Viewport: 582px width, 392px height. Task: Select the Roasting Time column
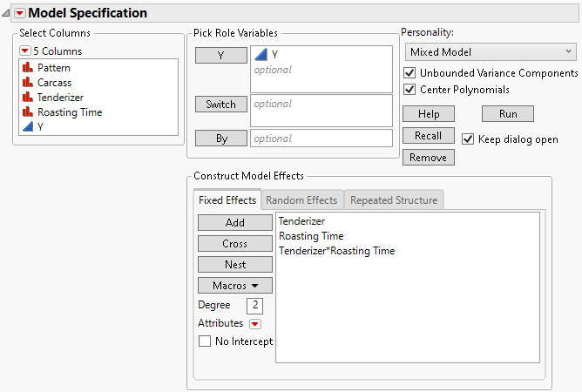[69, 112]
